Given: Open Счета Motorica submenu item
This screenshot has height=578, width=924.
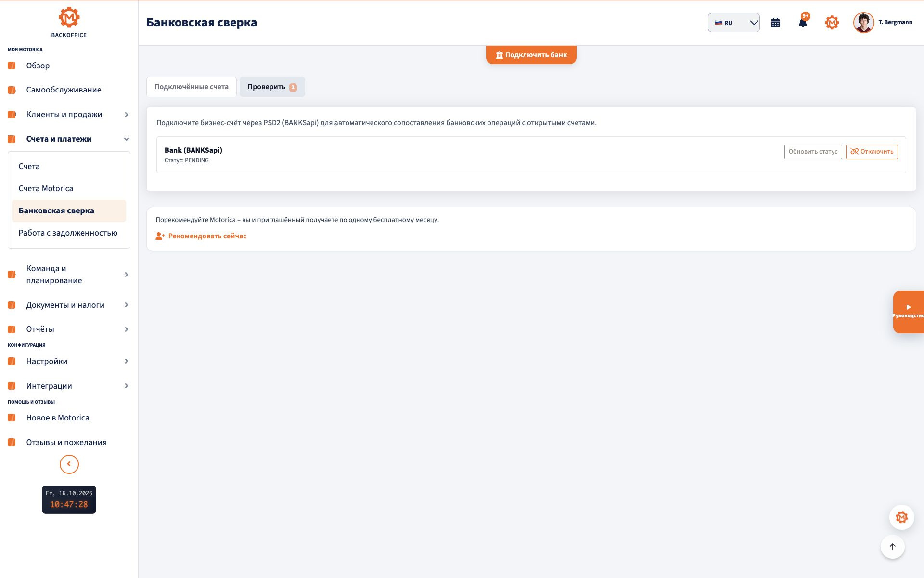Looking at the screenshot, I should pyautogui.click(x=69, y=188).
